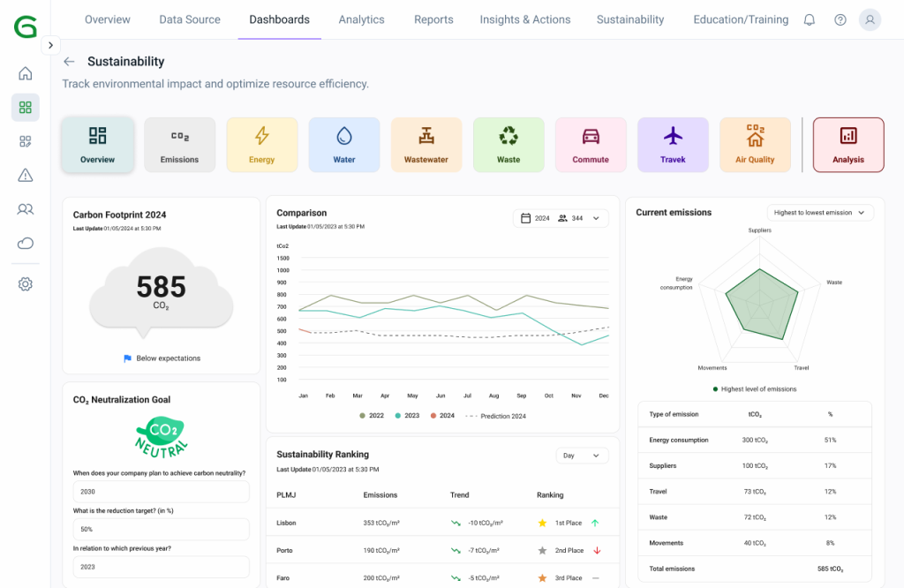
Task: Open the 2024 date filter dropdown
Action: [561, 218]
